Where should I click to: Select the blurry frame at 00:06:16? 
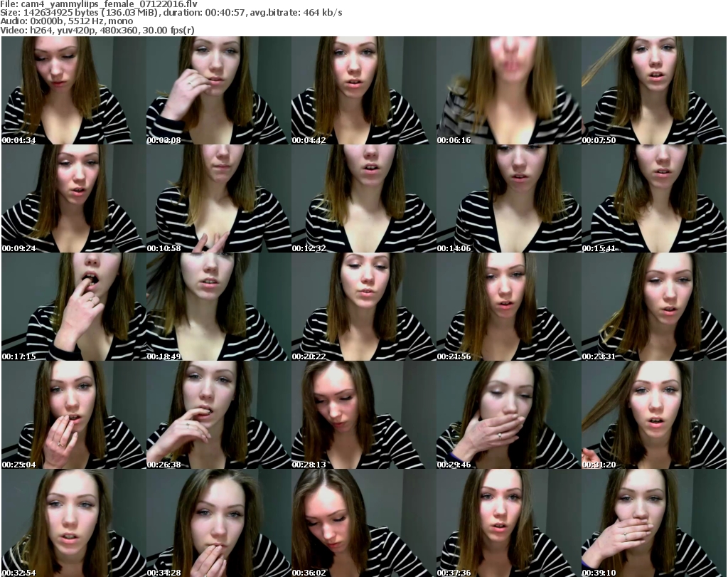click(x=508, y=90)
